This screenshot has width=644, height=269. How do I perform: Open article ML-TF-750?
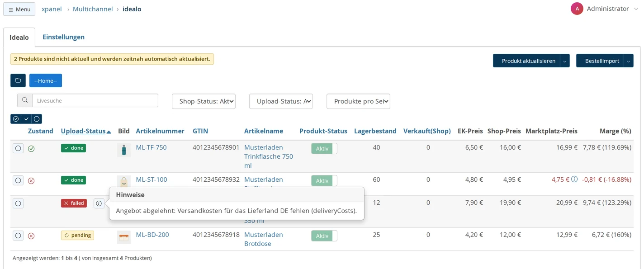(x=152, y=147)
